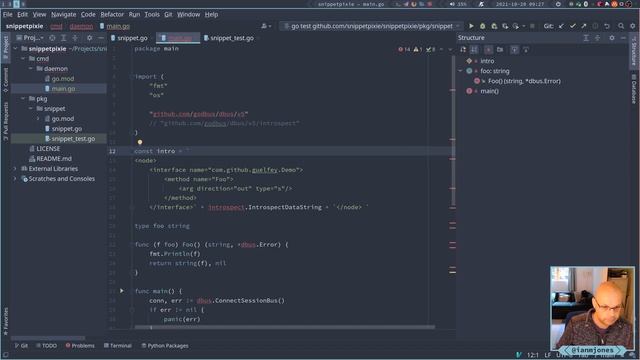Open the Navigate menu
The image size is (640, 360).
(63, 14)
